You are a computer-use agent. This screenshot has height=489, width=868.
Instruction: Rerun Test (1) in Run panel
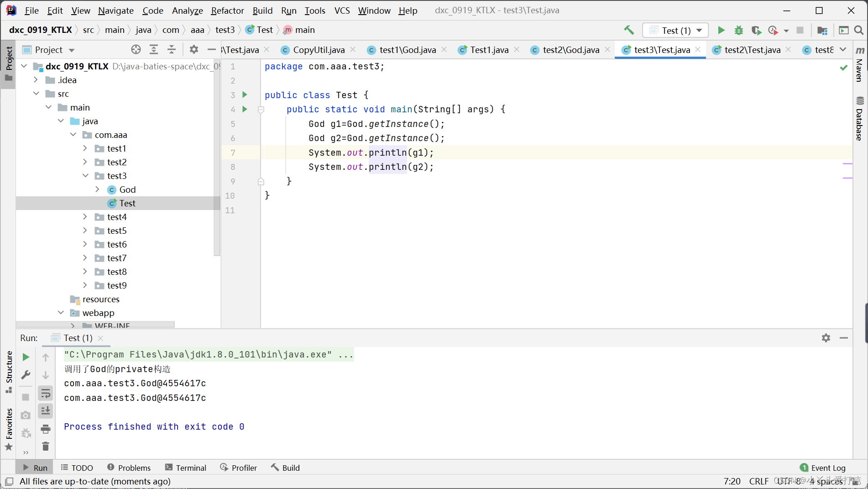tap(26, 357)
